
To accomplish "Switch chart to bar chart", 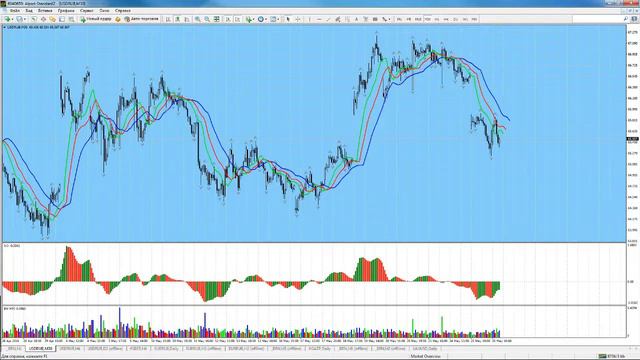I will [x=168, y=19].
